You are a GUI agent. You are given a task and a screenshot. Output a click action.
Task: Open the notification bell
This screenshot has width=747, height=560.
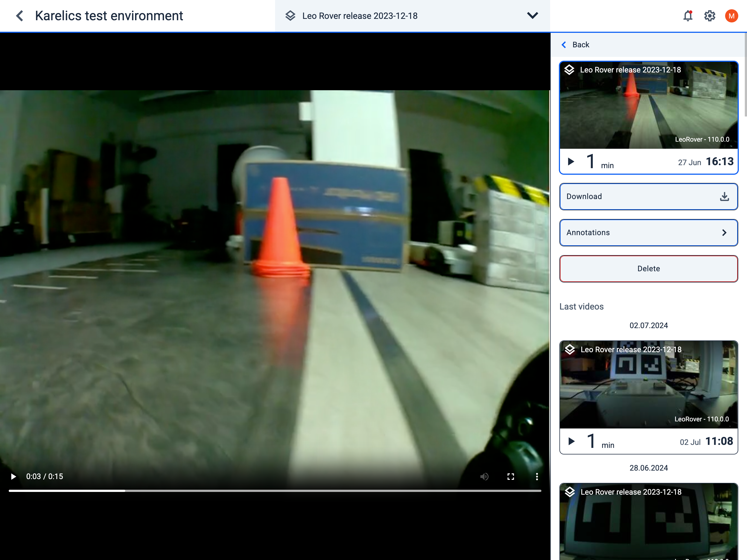(x=688, y=16)
